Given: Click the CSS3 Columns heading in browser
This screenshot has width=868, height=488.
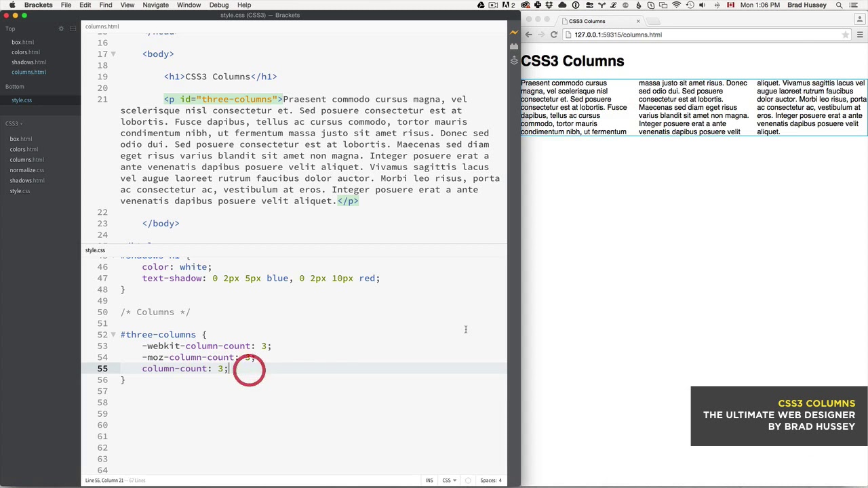Looking at the screenshot, I should tap(572, 61).
